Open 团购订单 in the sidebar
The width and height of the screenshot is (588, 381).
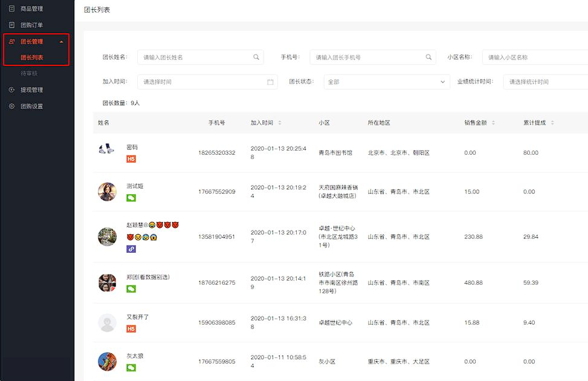[31, 25]
